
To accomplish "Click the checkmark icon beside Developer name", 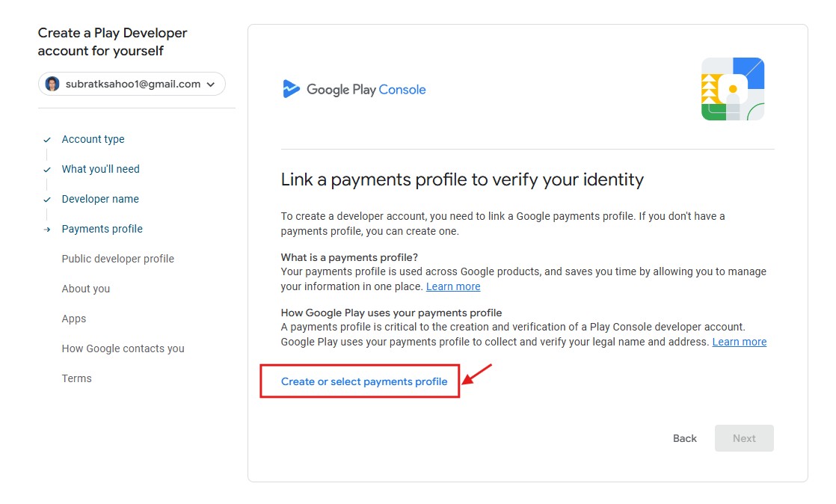I will tap(47, 200).
